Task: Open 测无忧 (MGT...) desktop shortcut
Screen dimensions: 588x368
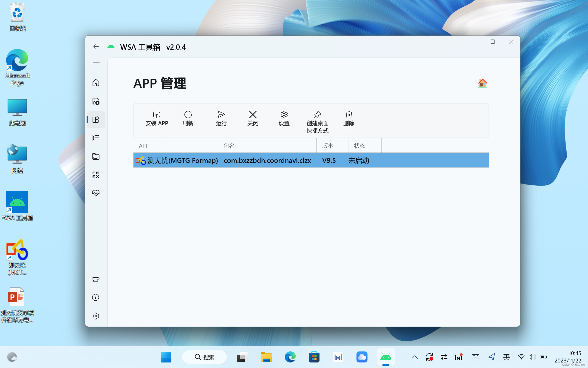Action: click(x=17, y=257)
